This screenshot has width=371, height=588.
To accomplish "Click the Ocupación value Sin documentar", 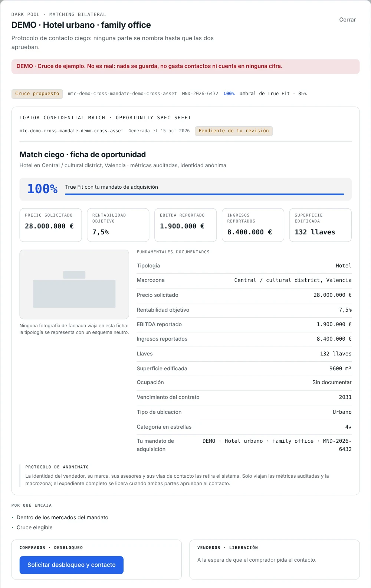I will pyautogui.click(x=332, y=382).
